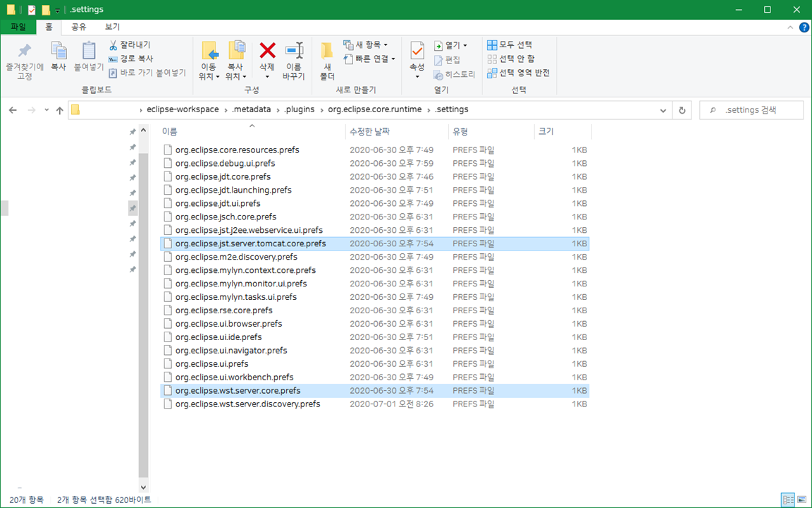812x508 pixels.
Task: Click quick access new folder icon in title bar
Action: point(46,9)
